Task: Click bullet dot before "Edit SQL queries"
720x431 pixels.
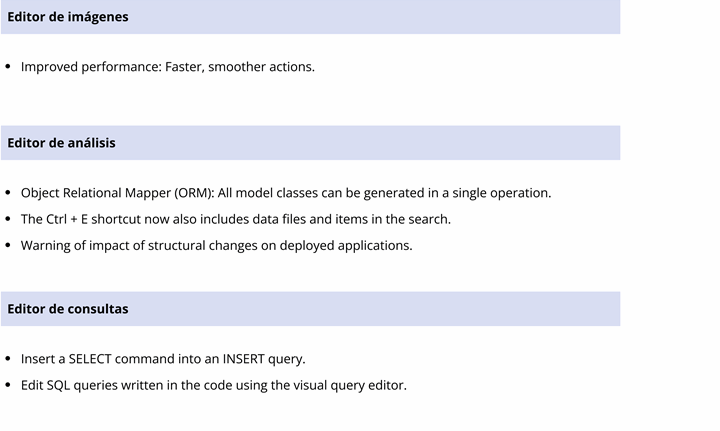Action: (x=8, y=385)
